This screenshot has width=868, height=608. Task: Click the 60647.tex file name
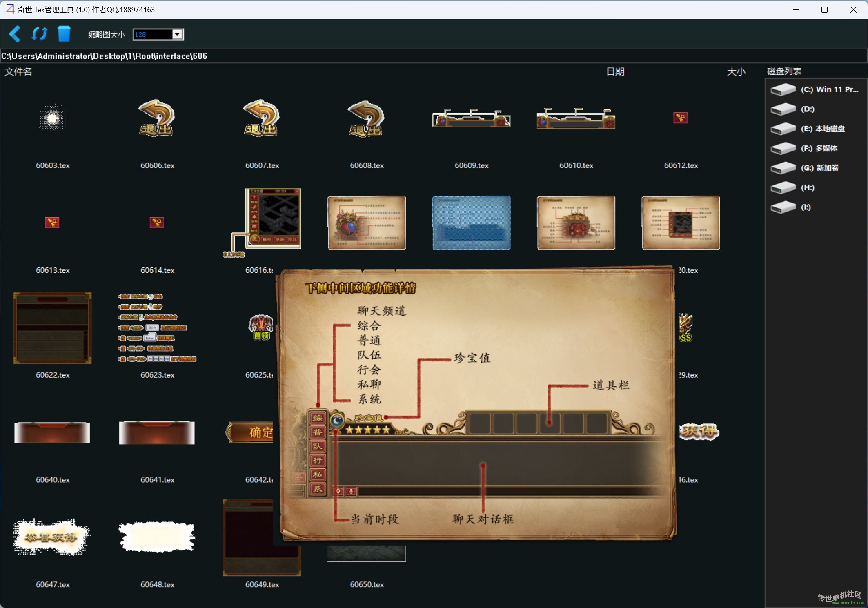click(x=53, y=584)
